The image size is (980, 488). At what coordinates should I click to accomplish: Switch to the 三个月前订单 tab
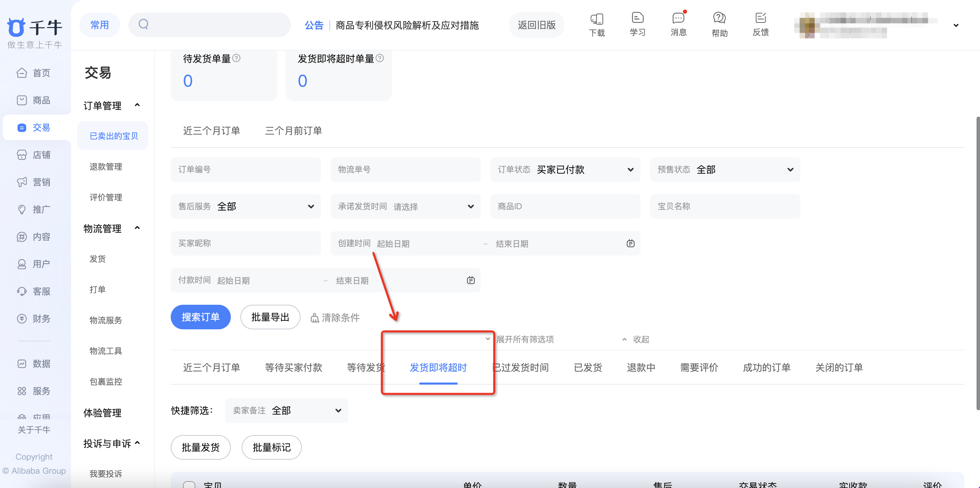click(293, 131)
